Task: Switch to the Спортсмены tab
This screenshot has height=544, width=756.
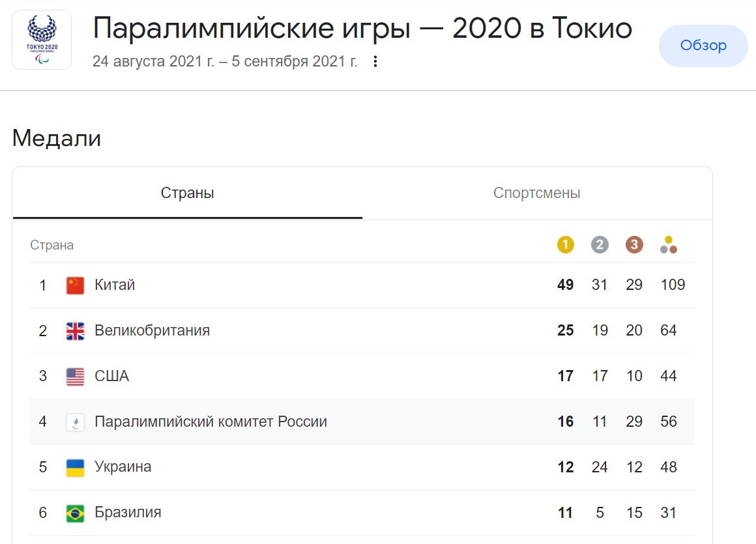Action: [536, 193]
